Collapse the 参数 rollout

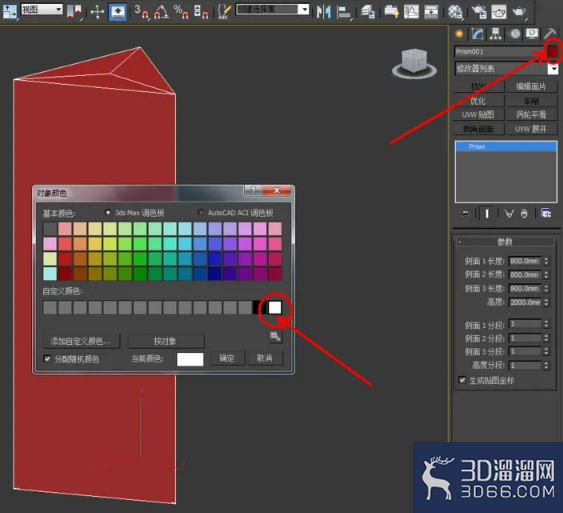coord(504,242)
